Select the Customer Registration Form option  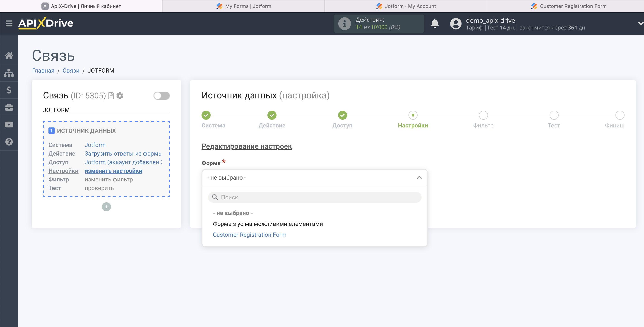[x=250, y=235]
